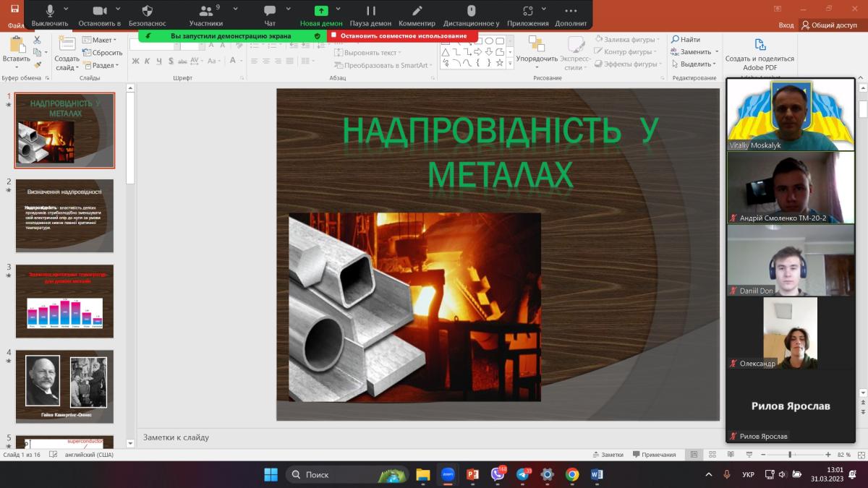This screenshot has height=488, width=868.
Task: Expand microphone options arrow in Zoom
Action: tap(67, 9)
